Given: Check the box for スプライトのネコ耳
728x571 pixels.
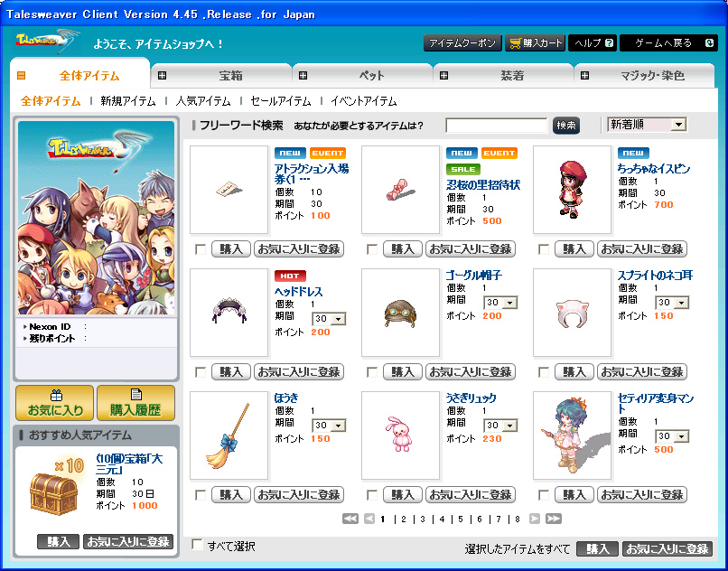Looking at the screenshot, I should click(544, 372).
